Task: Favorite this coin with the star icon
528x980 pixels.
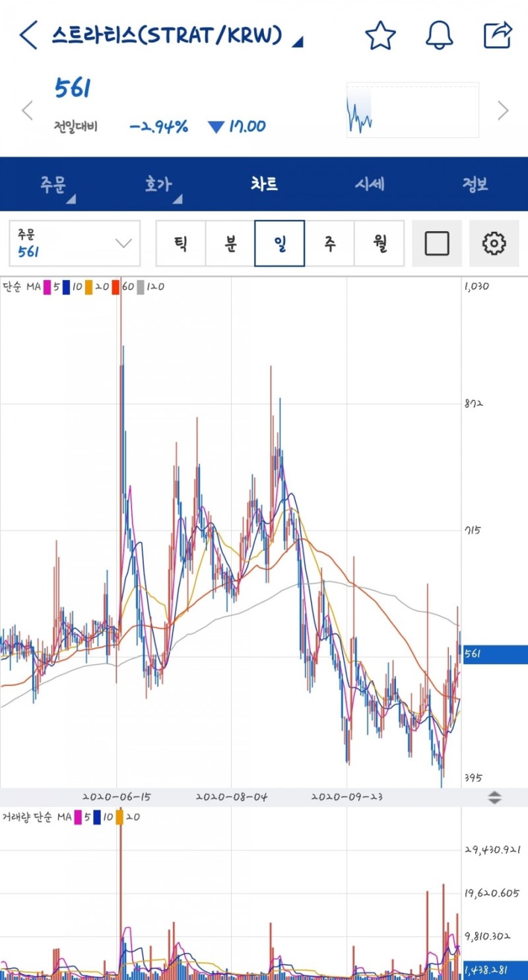Action: pyautogui.click(x=381, y=36)
